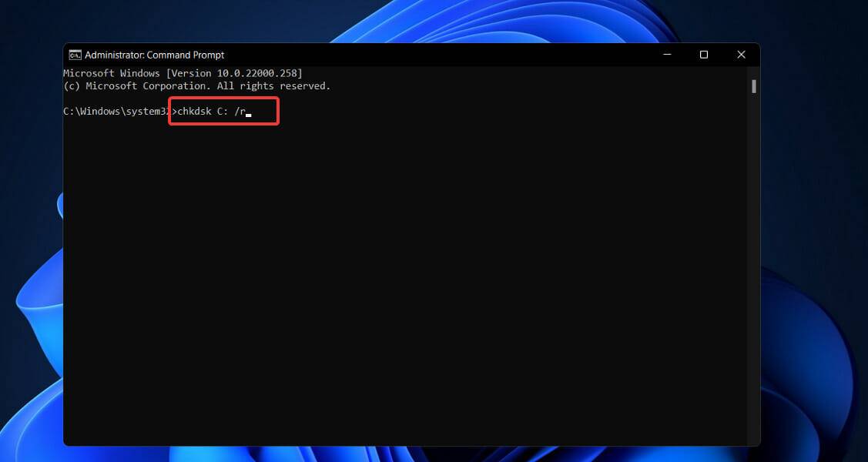Select the Microsoft Windows version line
Screen dimensions: 868x462
183,72
